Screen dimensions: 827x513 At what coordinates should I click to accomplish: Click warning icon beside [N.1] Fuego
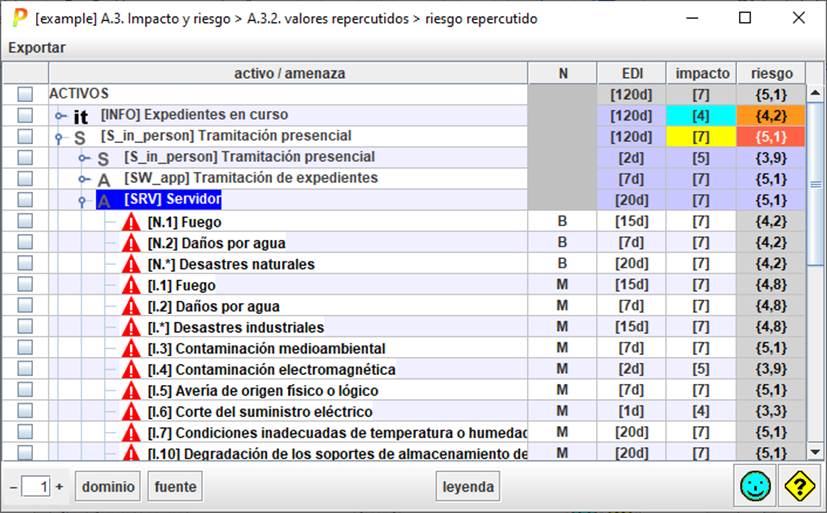(x=132, y=222)
